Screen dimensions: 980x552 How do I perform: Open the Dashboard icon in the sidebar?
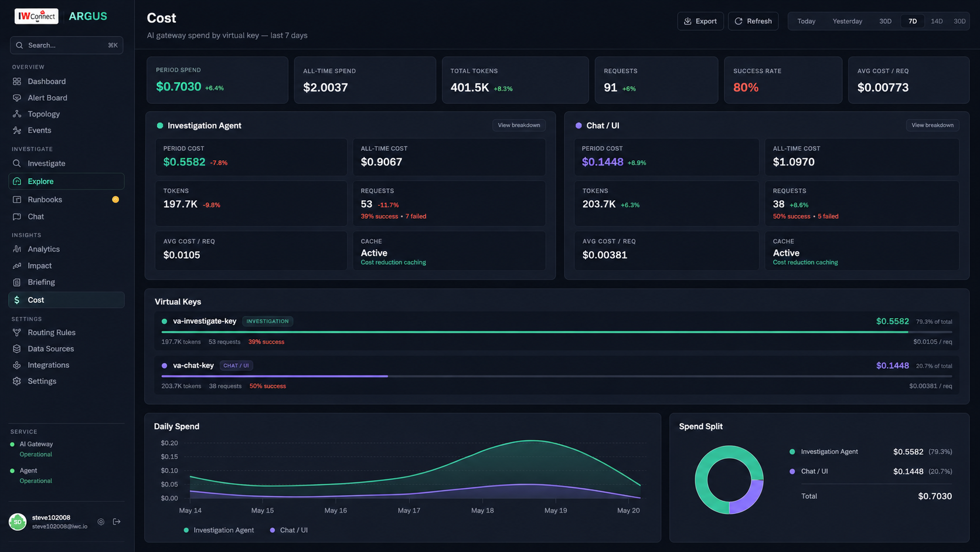tap(17, 82)
